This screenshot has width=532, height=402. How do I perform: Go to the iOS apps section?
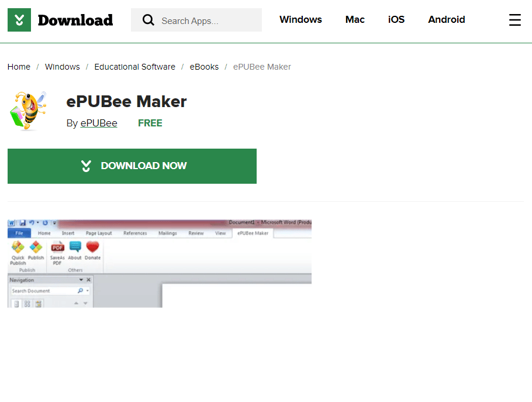pos(396,20)
